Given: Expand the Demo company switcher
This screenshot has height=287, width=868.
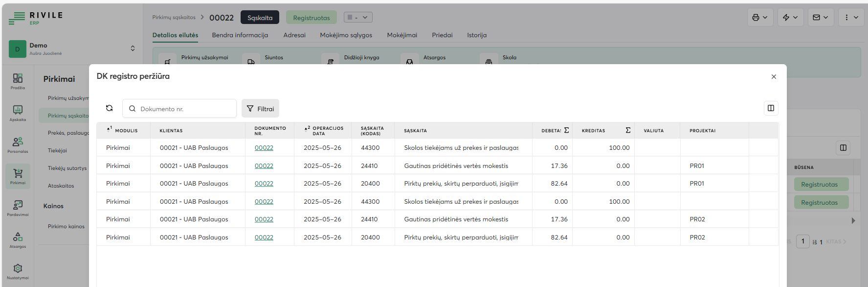Looking at the screenshot, I should coord(133,48).
